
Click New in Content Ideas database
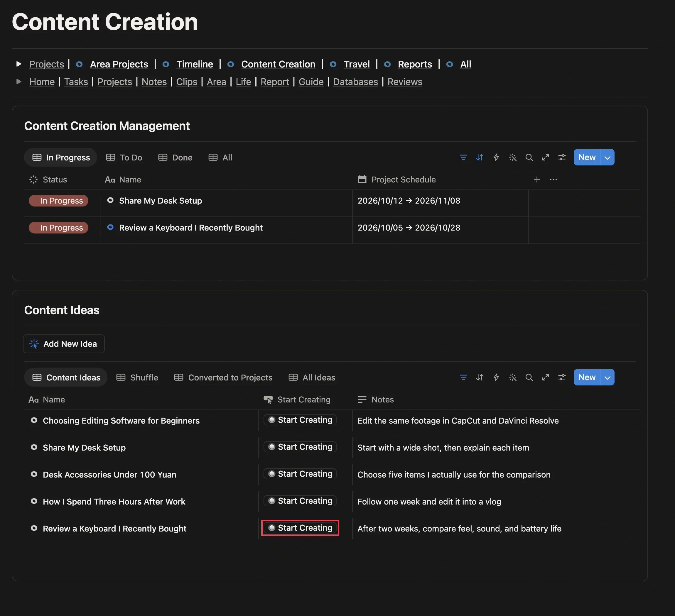[x=587, y=378]
